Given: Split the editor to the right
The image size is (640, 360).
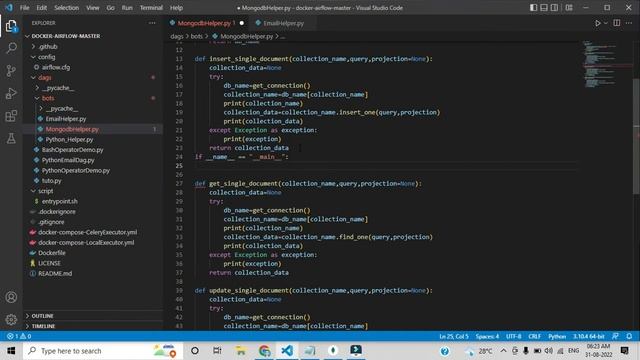Looking at the screenshot, I should pos(617,23).
